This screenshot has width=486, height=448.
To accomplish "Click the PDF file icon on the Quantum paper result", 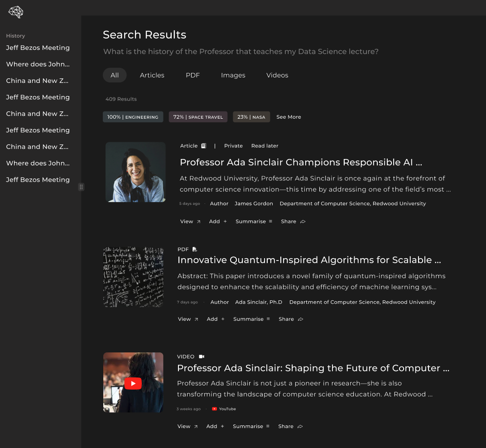I will pyautogui.click(x=194, y=249).
